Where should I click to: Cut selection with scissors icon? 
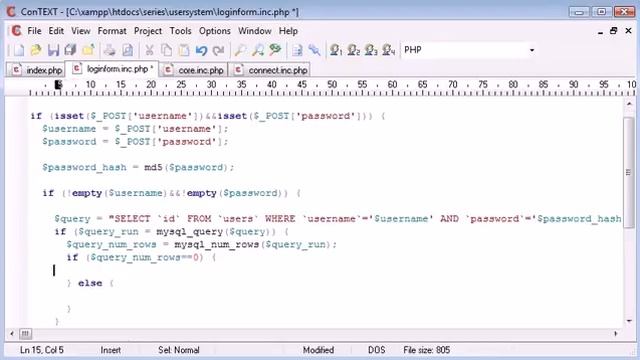click(149, 50)
